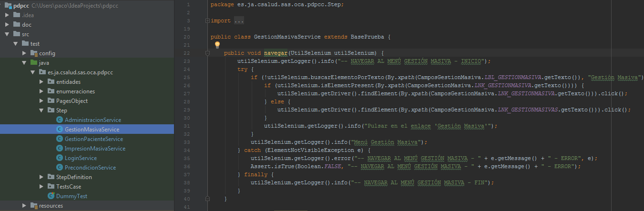Collapse the es.ja.csalud.sas.oca.pdpcc package arrow
Screen dimensions: 644x211
[x=33, y=72]
